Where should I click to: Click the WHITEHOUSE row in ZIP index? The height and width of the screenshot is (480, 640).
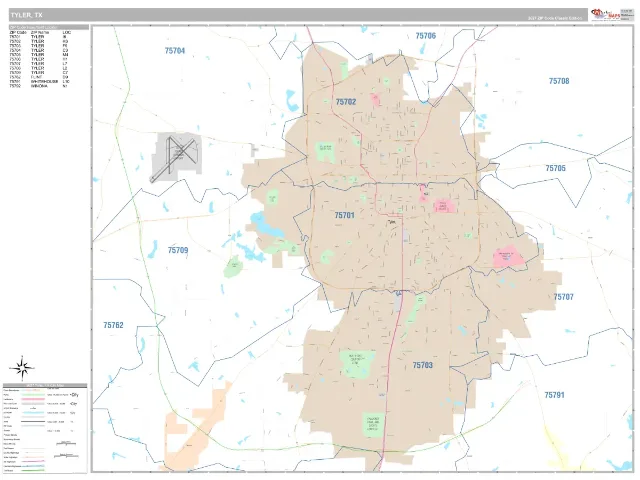(x=39, y=82)
